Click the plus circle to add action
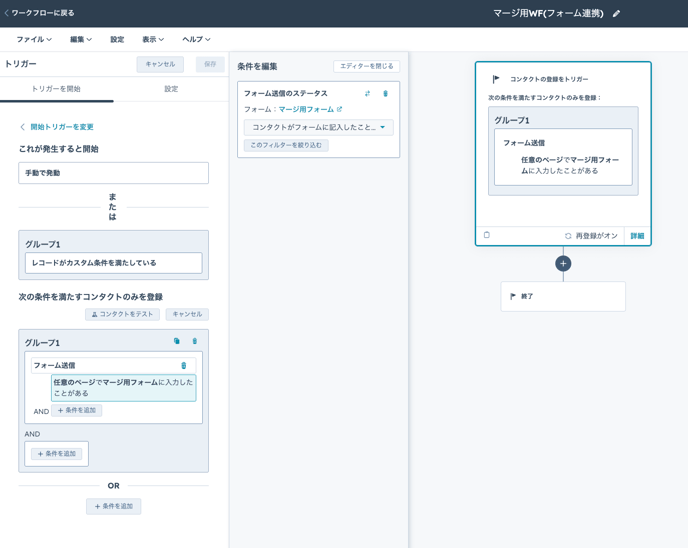Image resolution: width=688 pixels, height=548 pixels. (x=563, y=264)
